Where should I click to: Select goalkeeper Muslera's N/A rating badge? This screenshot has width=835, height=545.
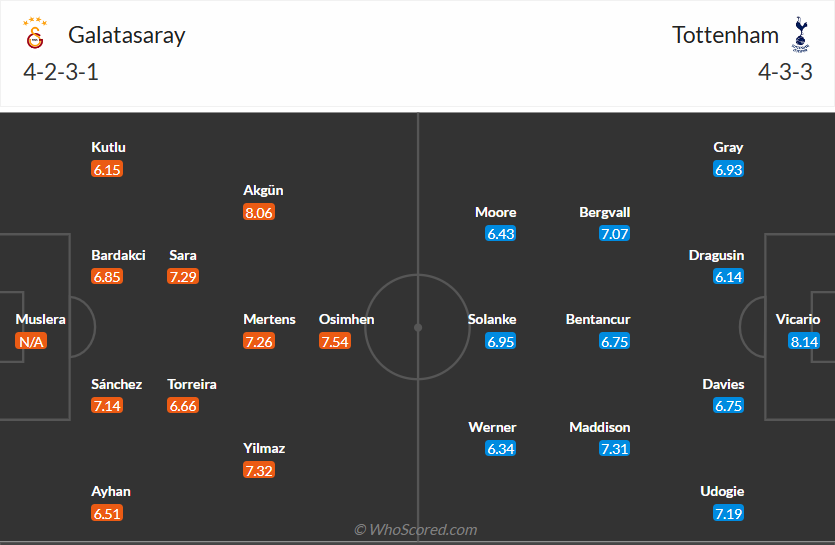tap(31, 342)
